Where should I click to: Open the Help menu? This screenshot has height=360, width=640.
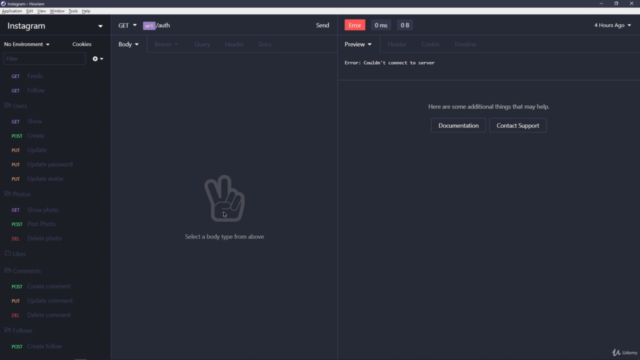click(86, 11)
